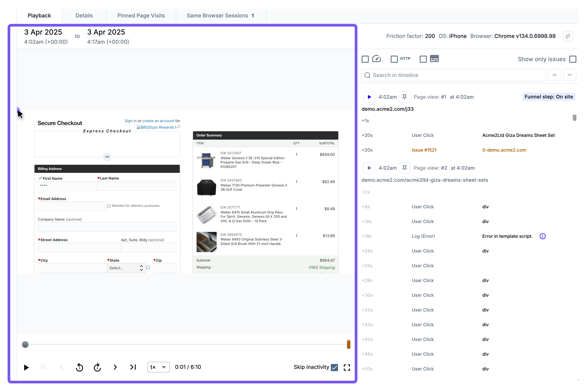
Task: Go to previous search result chevron up
Action: click(554, 75)
